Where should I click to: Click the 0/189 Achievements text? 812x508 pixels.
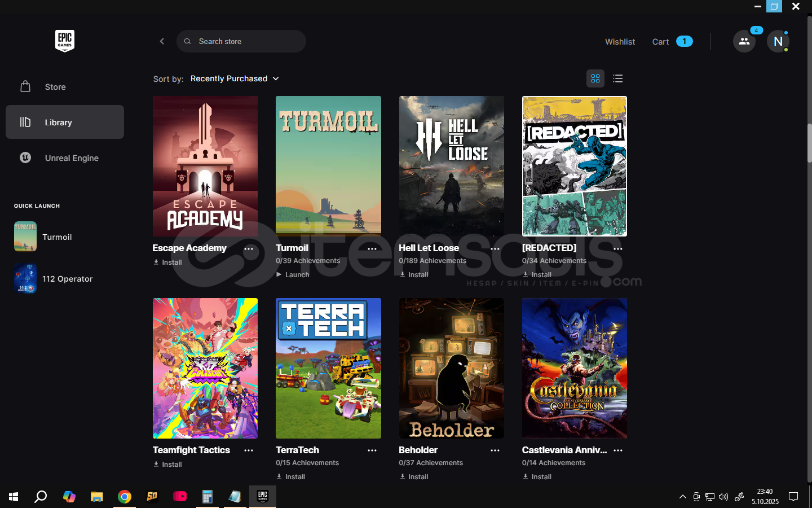point(433,261)
